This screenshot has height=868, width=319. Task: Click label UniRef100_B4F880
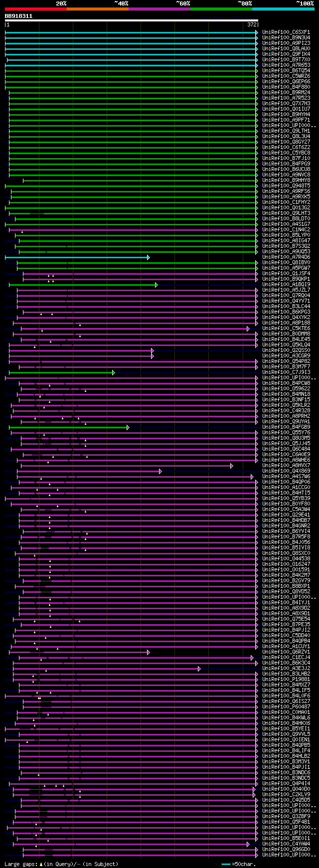(x=286, y=87)
